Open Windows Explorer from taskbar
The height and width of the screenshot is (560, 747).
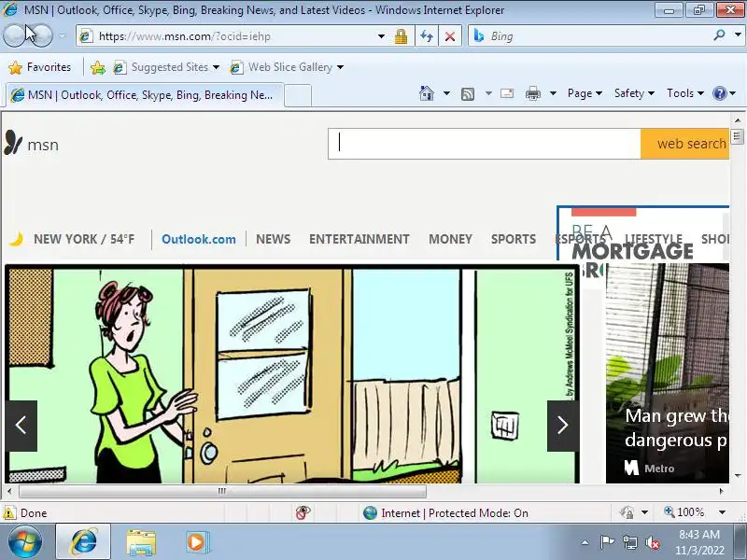coord(141,542)
